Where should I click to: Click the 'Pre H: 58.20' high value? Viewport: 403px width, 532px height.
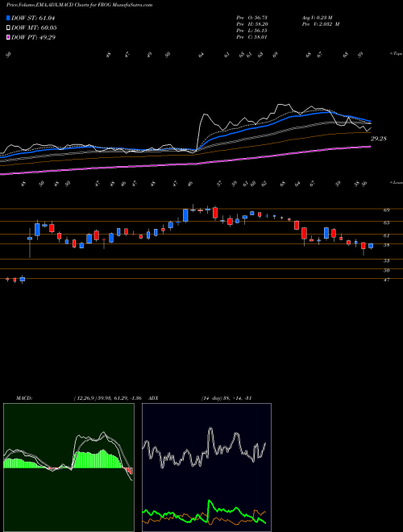click(251, 24)
